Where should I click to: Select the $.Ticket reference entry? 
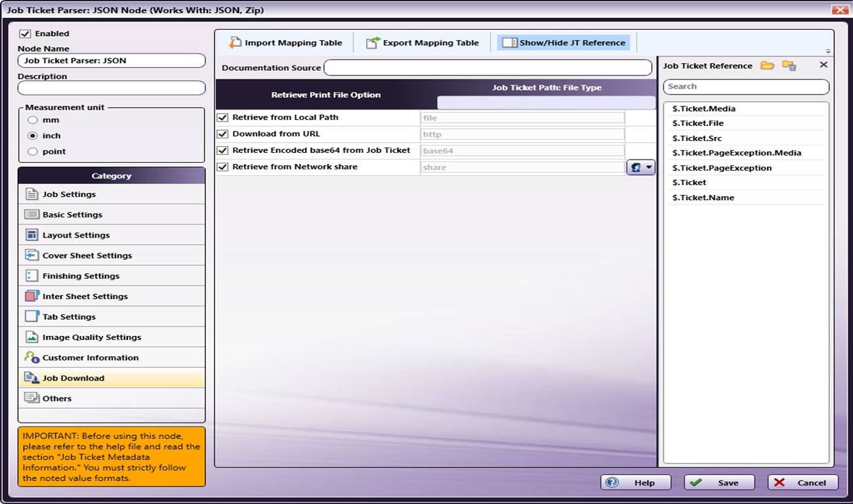[x=746, y=182]
